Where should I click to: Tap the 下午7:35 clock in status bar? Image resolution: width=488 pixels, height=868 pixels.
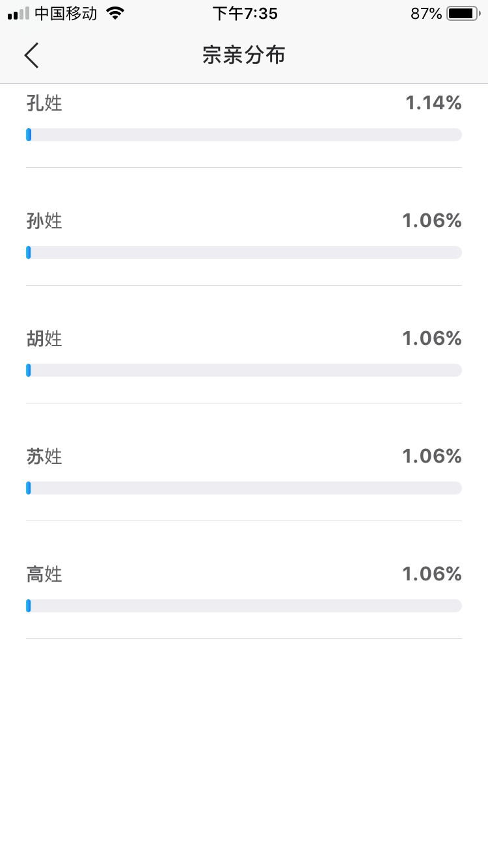pyautogui.click(x=245, y=13)
